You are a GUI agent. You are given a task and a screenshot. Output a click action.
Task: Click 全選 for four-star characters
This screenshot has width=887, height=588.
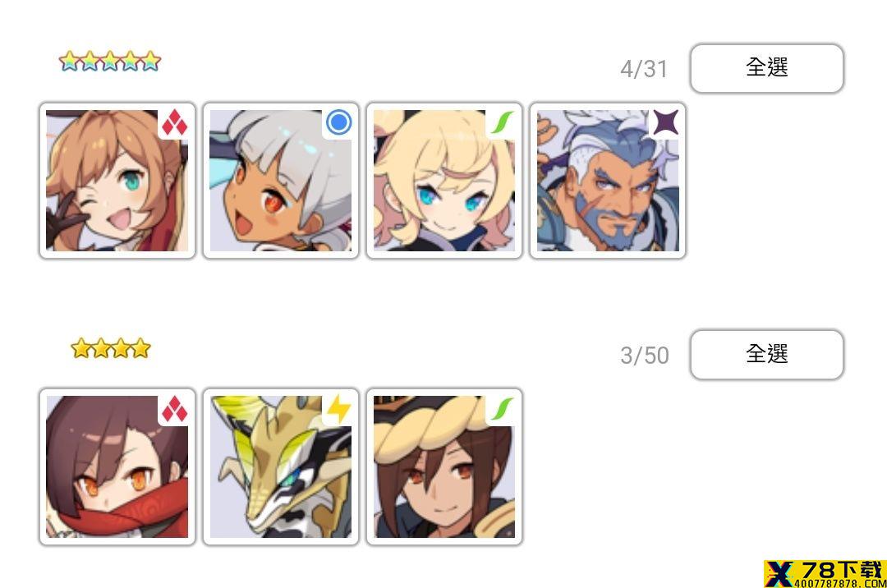[766, 355]
